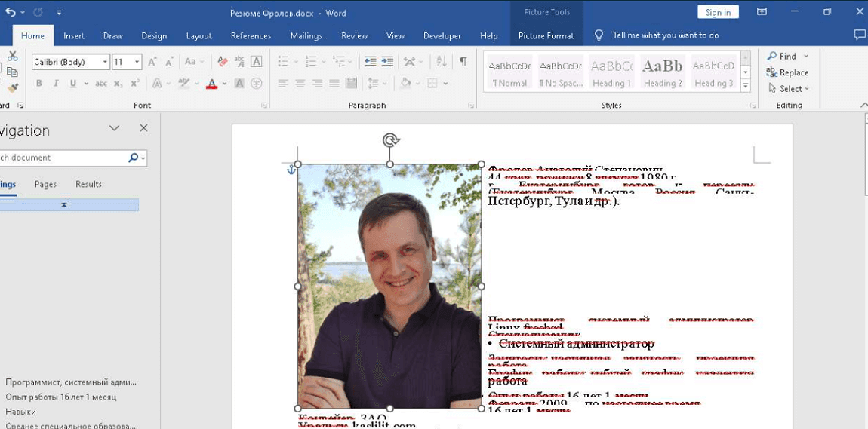Click the Tell me what you want field
The image size is (868, 429).
[x=665, y=35]
